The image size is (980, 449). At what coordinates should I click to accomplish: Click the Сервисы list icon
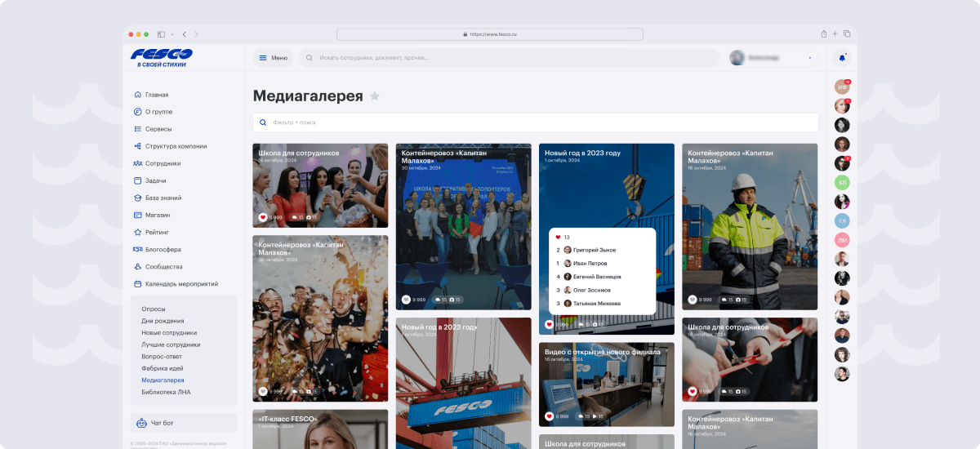pos(137,129)
